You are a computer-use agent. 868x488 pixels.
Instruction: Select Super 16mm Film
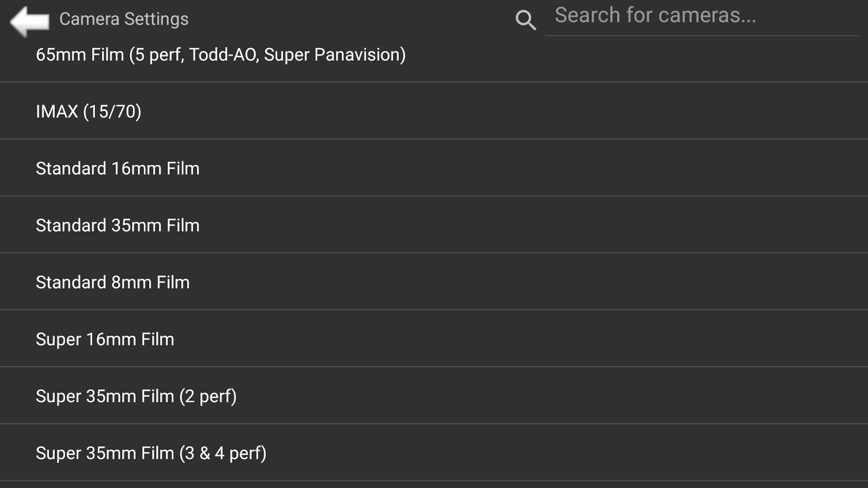pyautogui.click(x=105, y=339)
